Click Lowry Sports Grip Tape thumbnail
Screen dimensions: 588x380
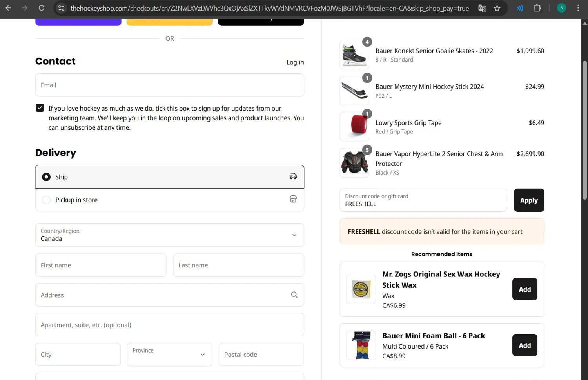pyautogui.click(x=354, y=127)
